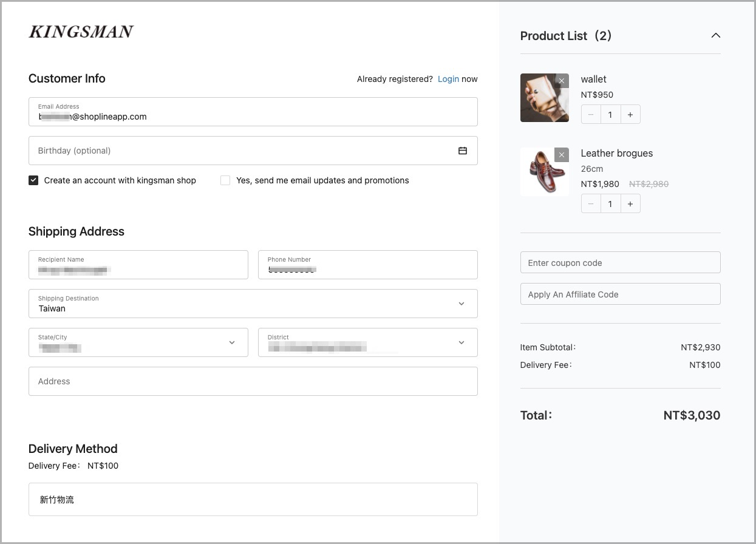Click the Leather brogues product name
The image size is (756, 544).
click(616, 153)
